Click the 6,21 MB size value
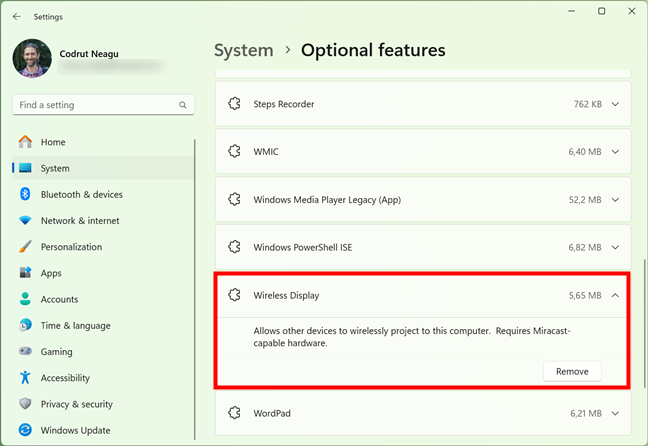 pos(586,413)
